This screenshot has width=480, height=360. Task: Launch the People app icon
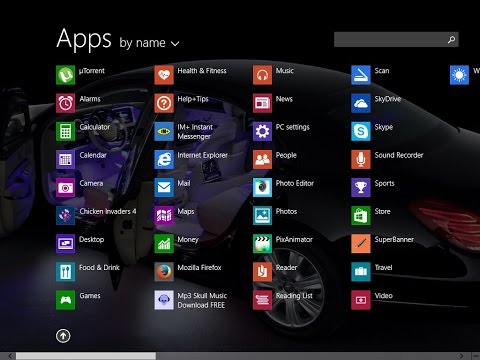click(x=262, y=159)
